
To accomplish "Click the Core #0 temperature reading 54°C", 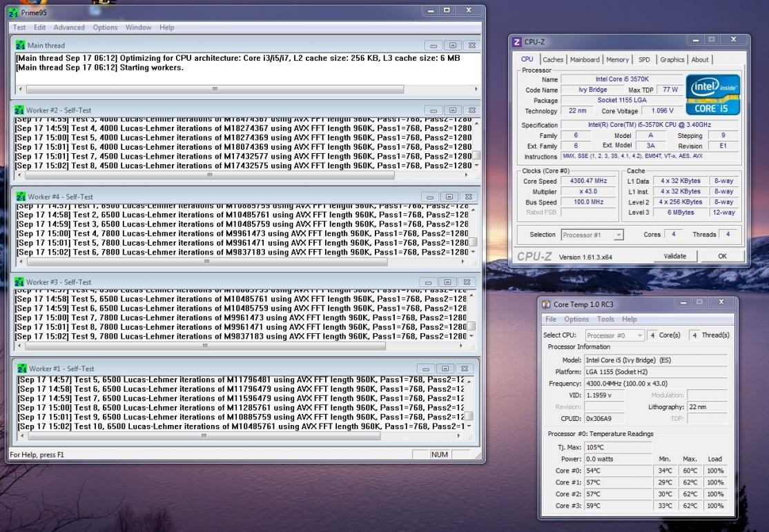I will coord(618,471).
